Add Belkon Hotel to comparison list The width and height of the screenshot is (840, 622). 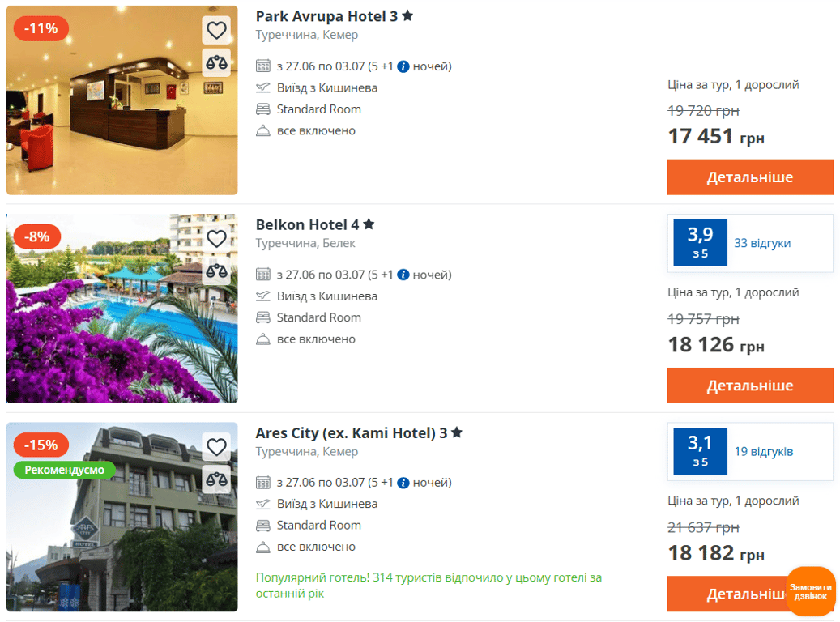click(216, 269)
